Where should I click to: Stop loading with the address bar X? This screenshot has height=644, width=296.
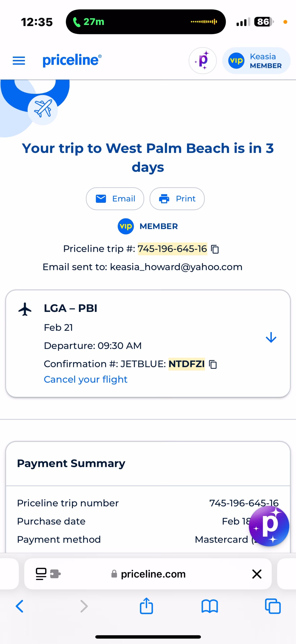click(257, 574)
